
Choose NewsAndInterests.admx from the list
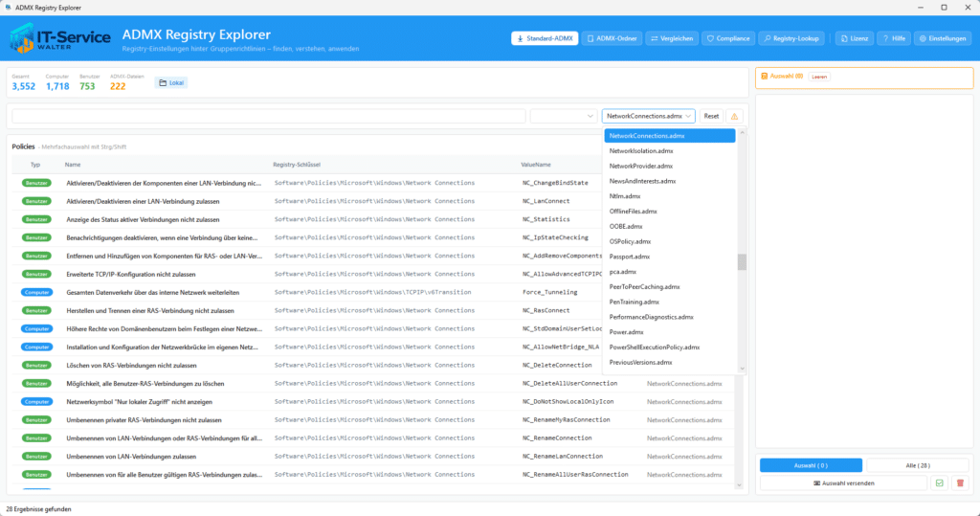[669, 181]
